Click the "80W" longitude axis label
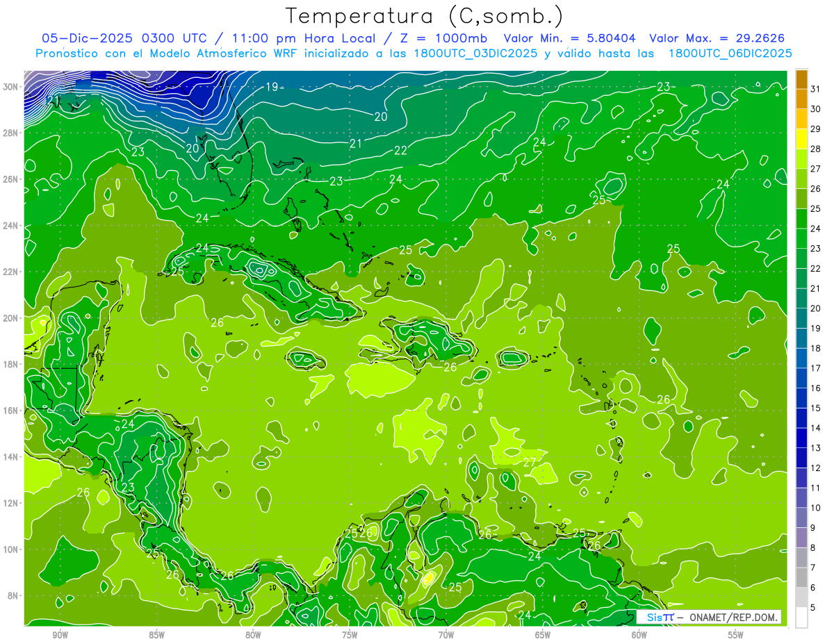Screen dimensions: 834x644 coord(253,635)
